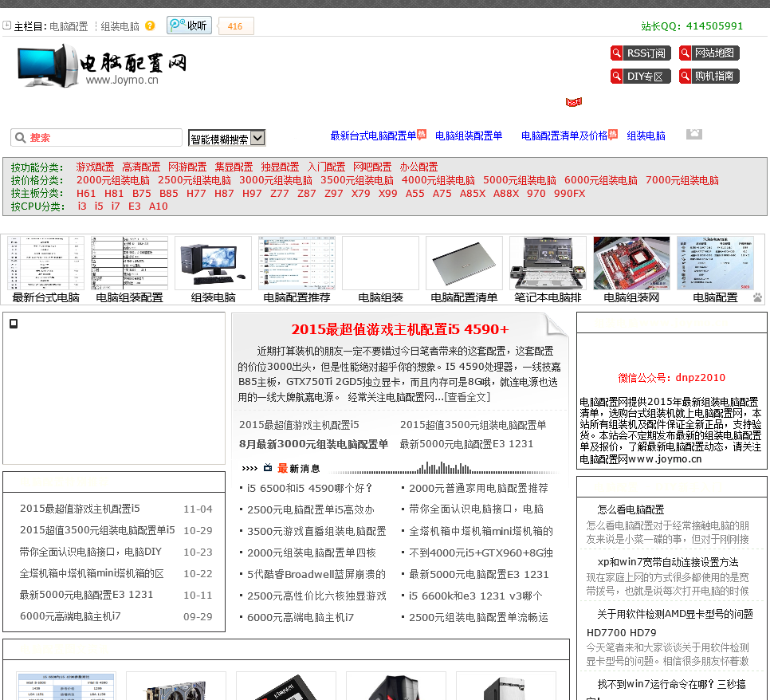
Task: Open the 智能模糊搜索 dropdown
Action: 227,139
